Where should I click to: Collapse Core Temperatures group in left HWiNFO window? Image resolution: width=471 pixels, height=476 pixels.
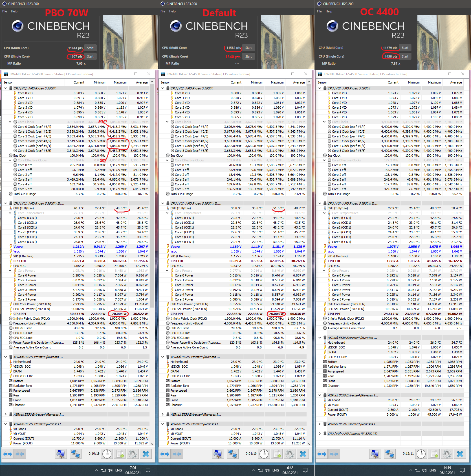click(x=10, y=213)
